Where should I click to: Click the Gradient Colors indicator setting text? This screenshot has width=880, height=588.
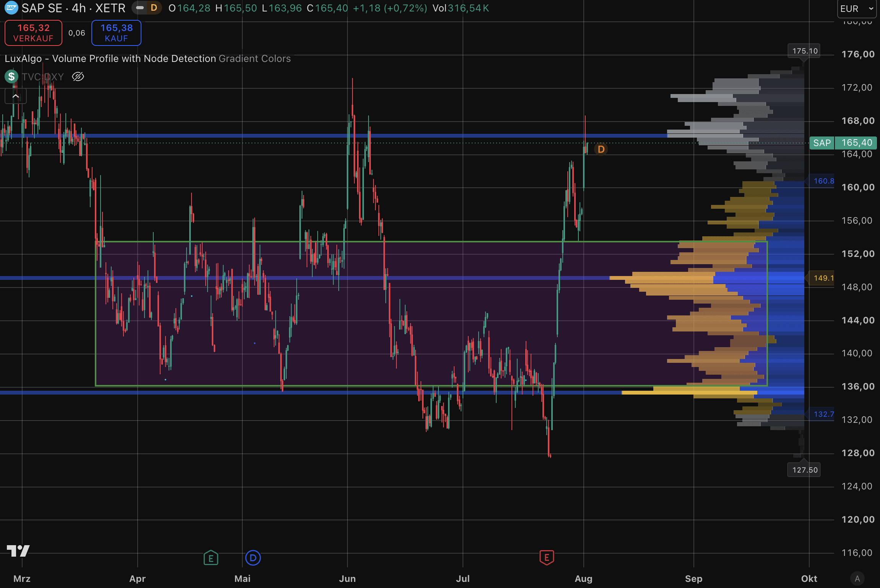[x=255, y=58]
